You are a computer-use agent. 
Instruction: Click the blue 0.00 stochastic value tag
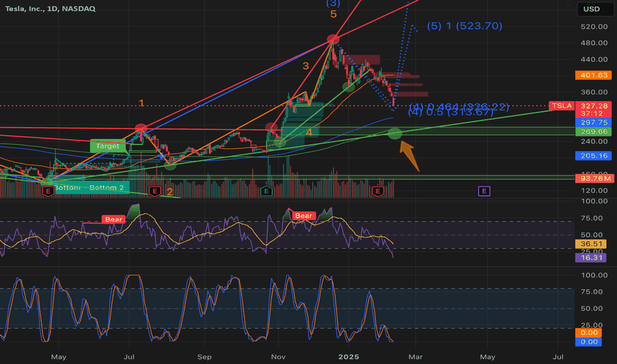589,341
